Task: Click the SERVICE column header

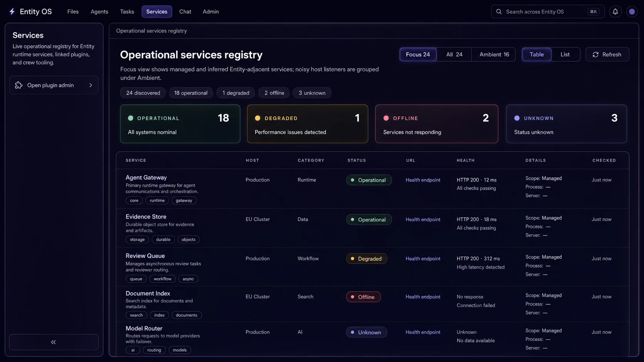Action: (136, 160)
